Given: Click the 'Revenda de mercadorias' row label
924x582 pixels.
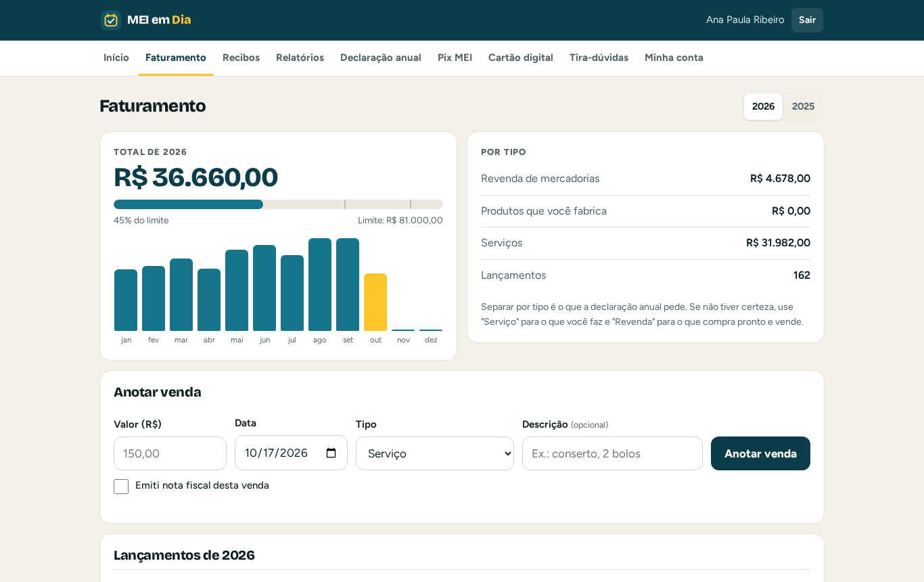Looking at the screenshot, I should [540, 179].
